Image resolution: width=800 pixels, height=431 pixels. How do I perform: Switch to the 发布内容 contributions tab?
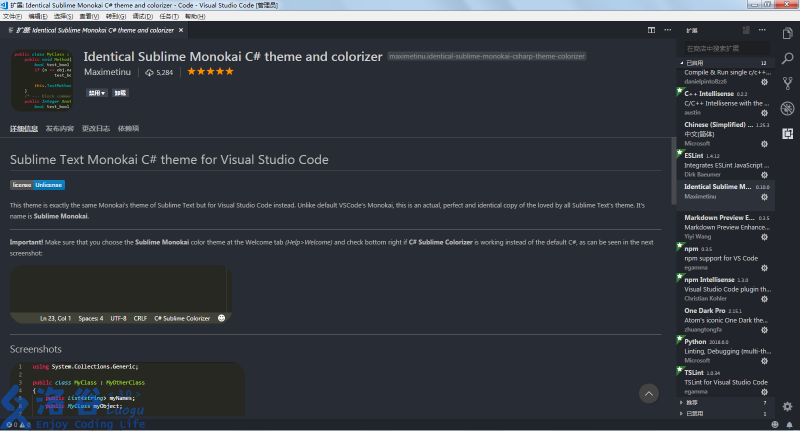click(x=60, y=129)
